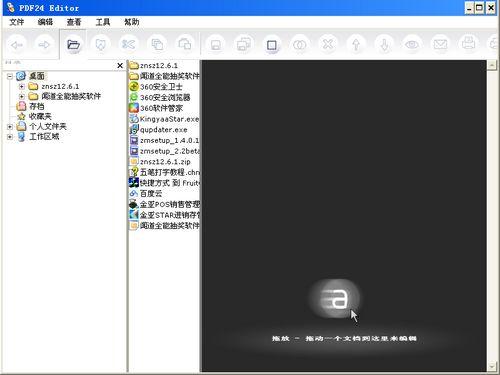Click the move up arrow icon
This screenshot has width=500, height=375.
[x=356, y=45]
